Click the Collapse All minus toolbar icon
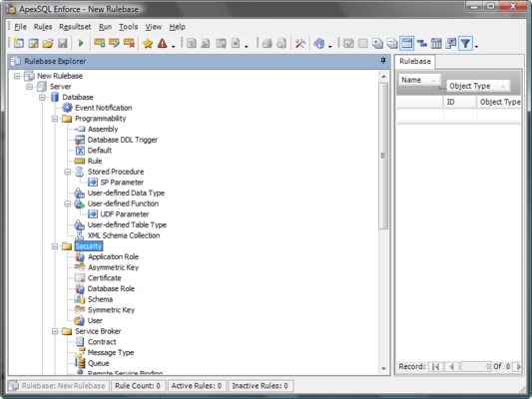This screenshot has width=532, height=399. point(392,44)
